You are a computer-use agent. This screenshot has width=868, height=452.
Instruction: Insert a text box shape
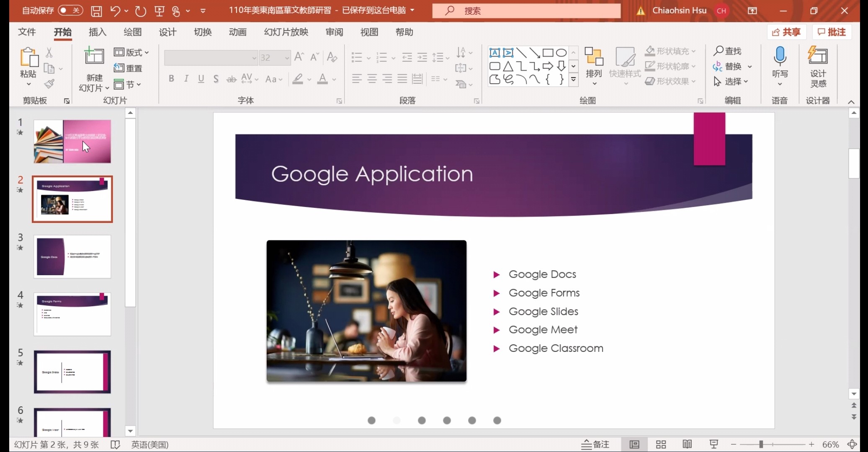(495, 52)
